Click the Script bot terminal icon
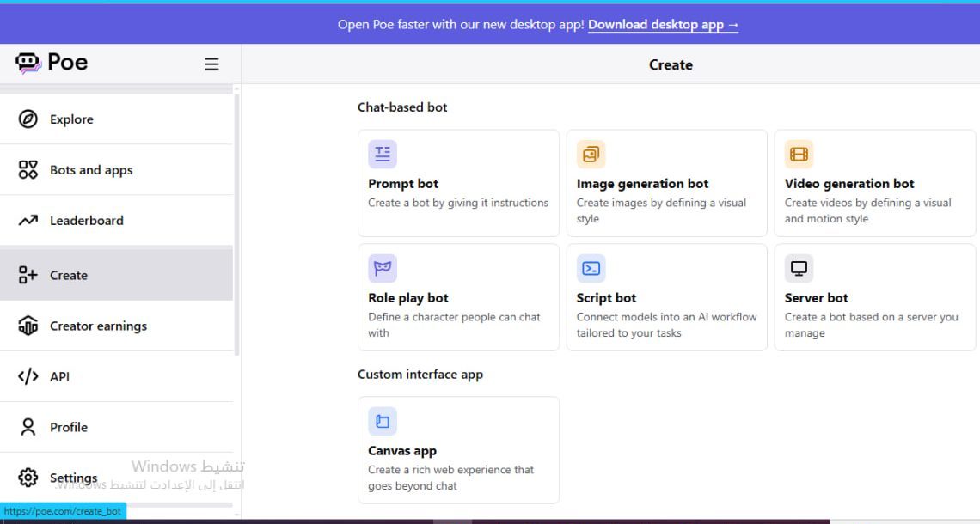Image resolution: width=980 pixels, height=524 pixels. (x=591, y=269)
